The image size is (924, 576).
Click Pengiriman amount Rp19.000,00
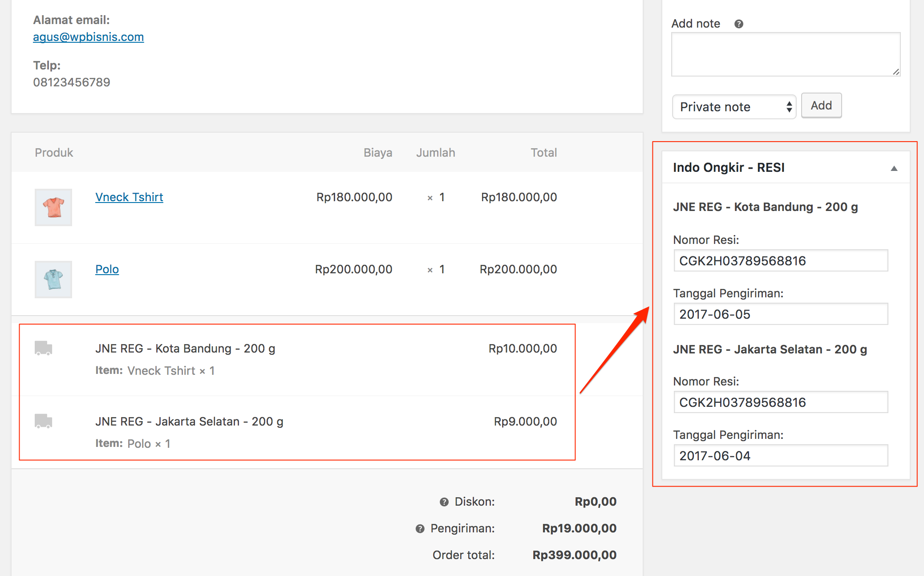click(x=579, y=528)
